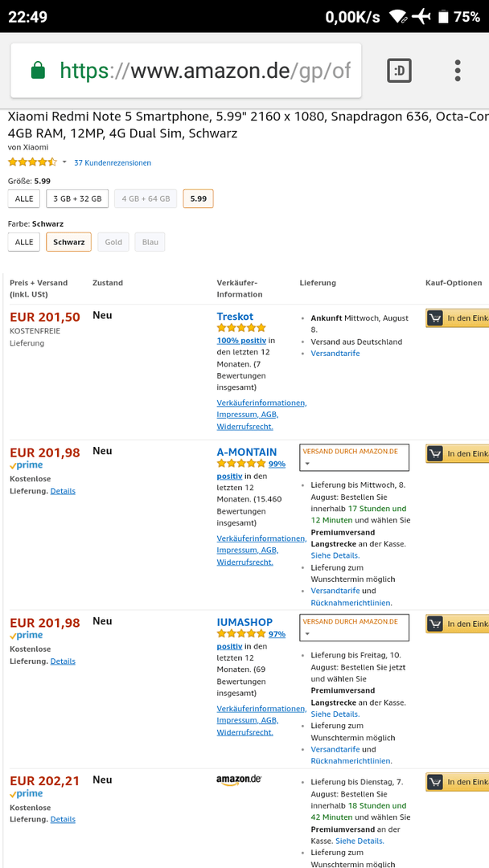The image size is (489, 868).
Task: Open Treskot seller page link
Action: point(235,317)
